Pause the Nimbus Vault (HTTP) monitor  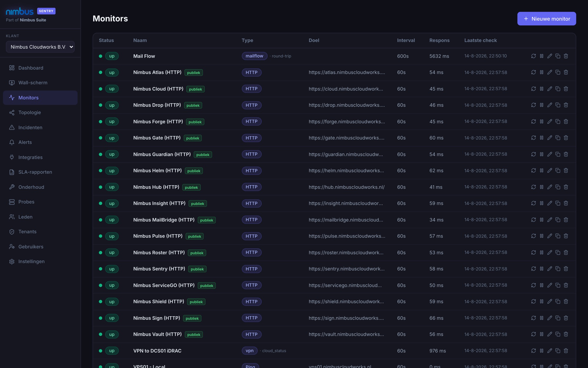click(542, 334)
